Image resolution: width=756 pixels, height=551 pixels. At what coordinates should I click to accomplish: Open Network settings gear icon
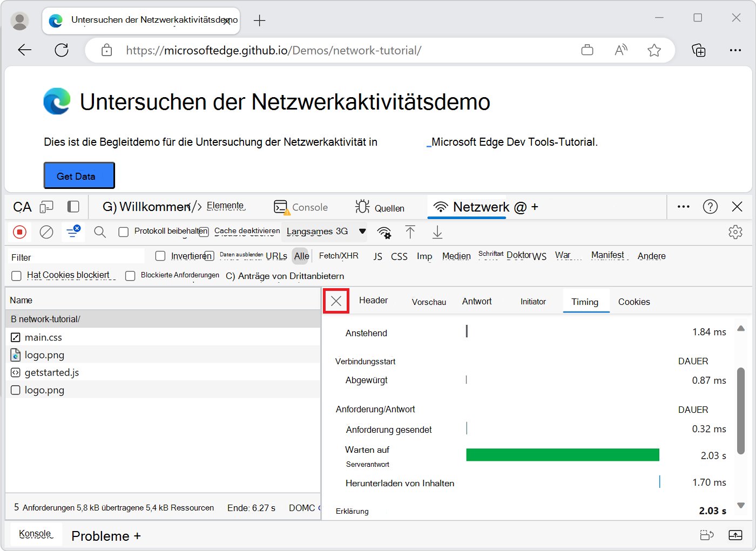735,232
